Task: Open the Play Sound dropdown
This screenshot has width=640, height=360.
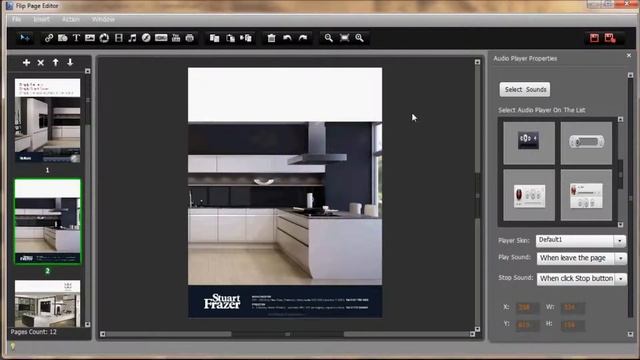Action: pyautogui.click(x=621, y=258)
